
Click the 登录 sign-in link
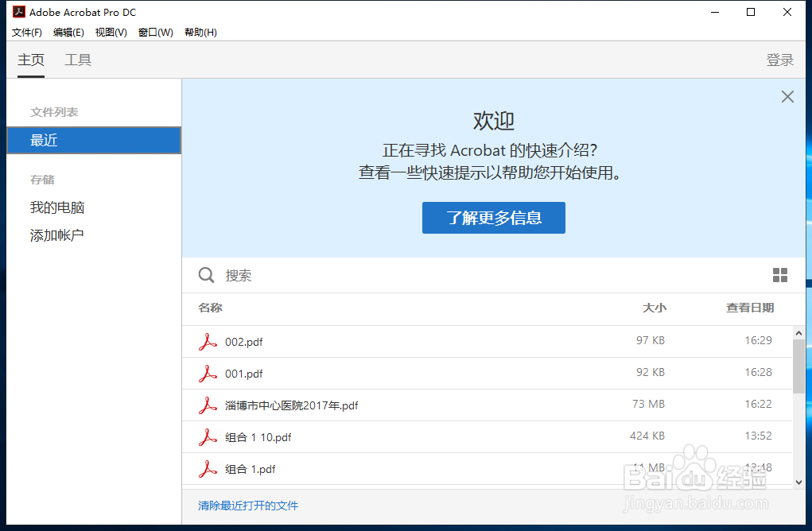click(780, 60)
